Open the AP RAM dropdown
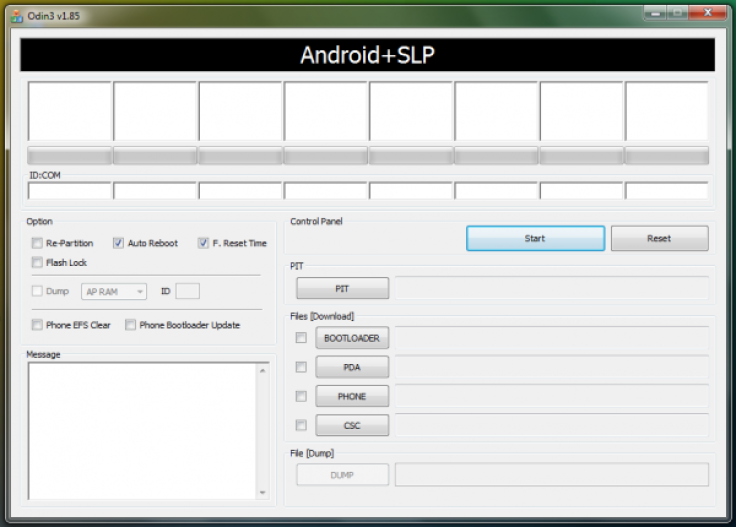Screen dimensions: 736x527 (114, 291)
